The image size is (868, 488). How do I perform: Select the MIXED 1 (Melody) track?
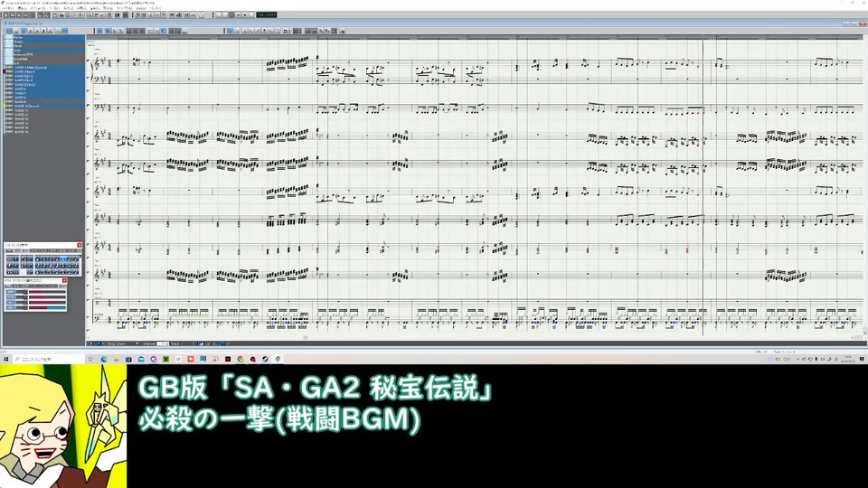[44, 68]
